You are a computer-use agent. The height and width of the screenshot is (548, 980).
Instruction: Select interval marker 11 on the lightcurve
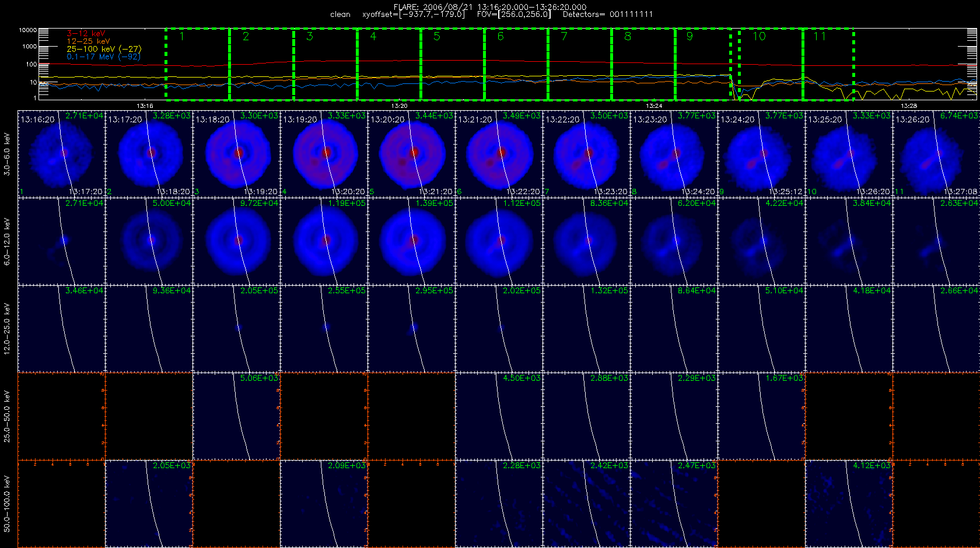[820, 37]
